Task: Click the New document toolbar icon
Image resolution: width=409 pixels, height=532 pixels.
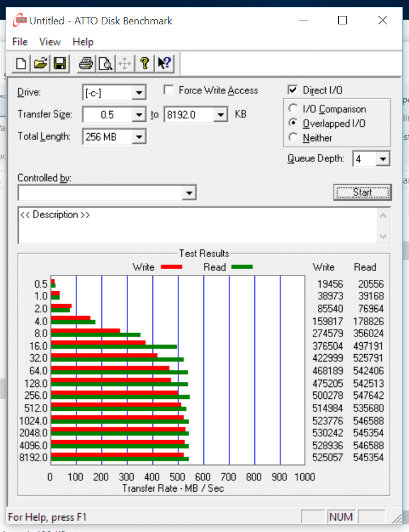Action: coord(21,63)
